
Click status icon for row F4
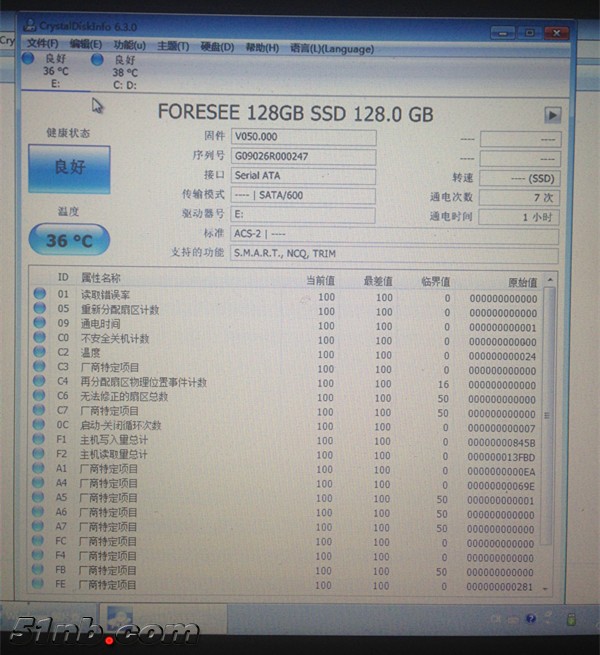[x=38, y=555]
